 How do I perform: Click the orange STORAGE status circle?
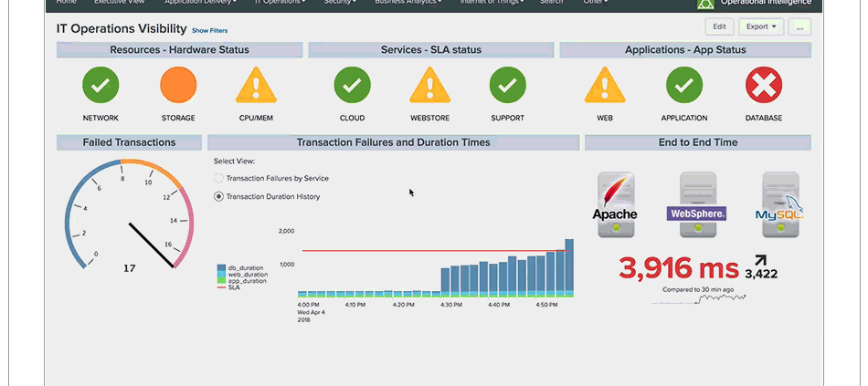click(x=178, y=85)
